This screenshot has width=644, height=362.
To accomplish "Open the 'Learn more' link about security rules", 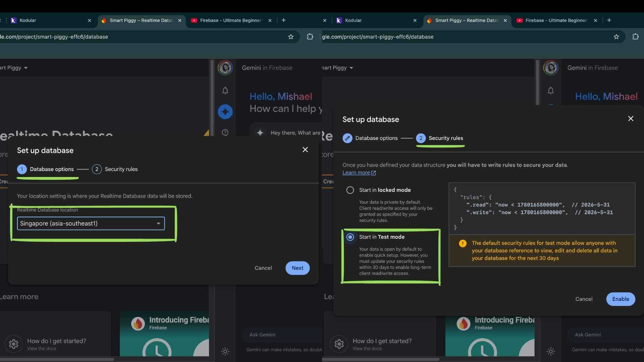I will point(359,173).
